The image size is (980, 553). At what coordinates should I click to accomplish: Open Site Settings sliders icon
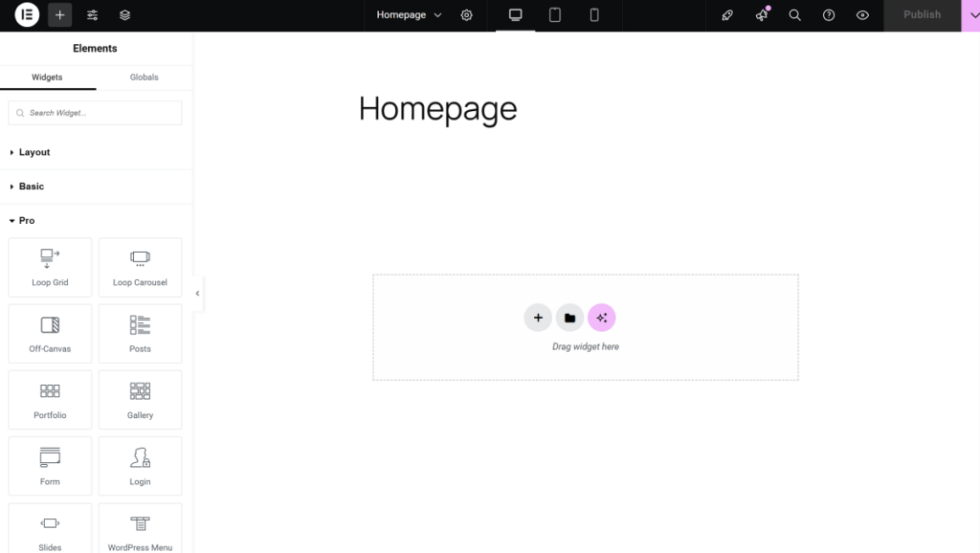(x=93, y=15)
